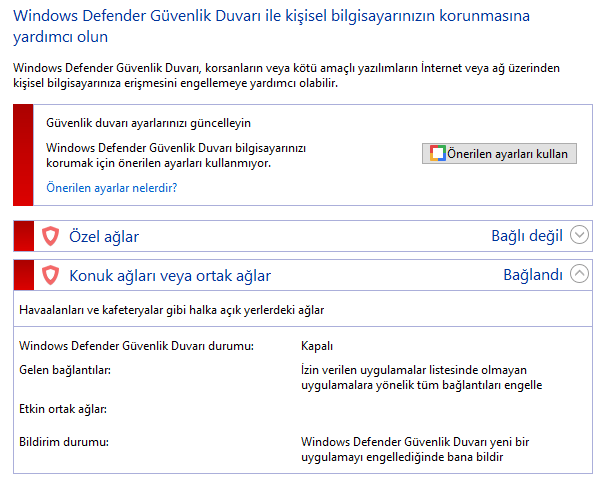Click the colored shield icon on the Önerilen ayarları button
613x491 pixels.
437,153
